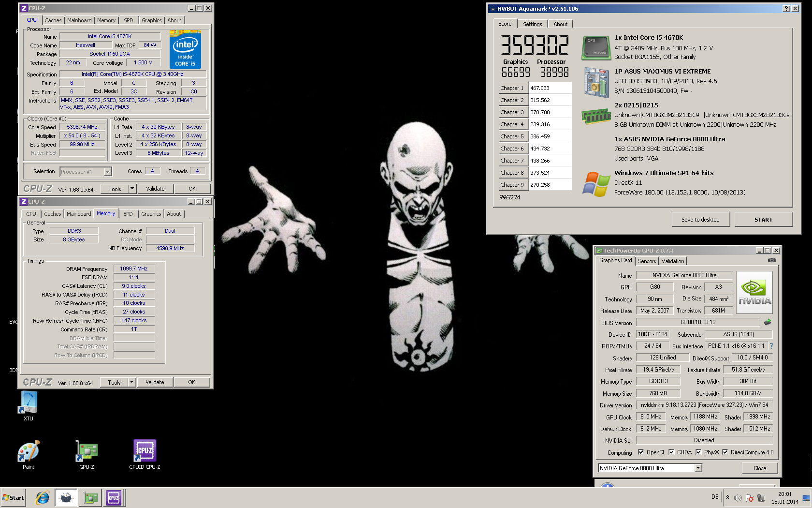The height and width of the screenshot is (508, 812).
Task: Click the Intel Core i5 logo in CPU-Z
Action: tap(185, 50)
